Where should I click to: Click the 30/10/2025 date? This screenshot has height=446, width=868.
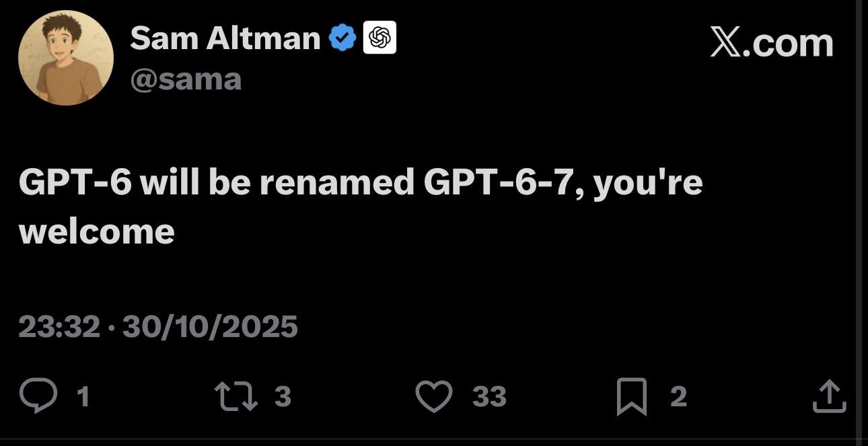(210, 327)
